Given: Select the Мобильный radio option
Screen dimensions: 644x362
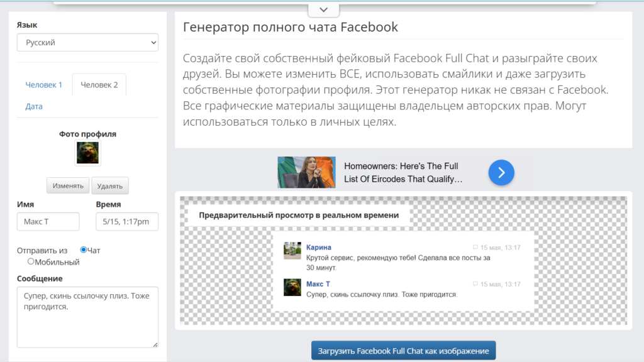Looking at the screenshot, I should (31, 261).
